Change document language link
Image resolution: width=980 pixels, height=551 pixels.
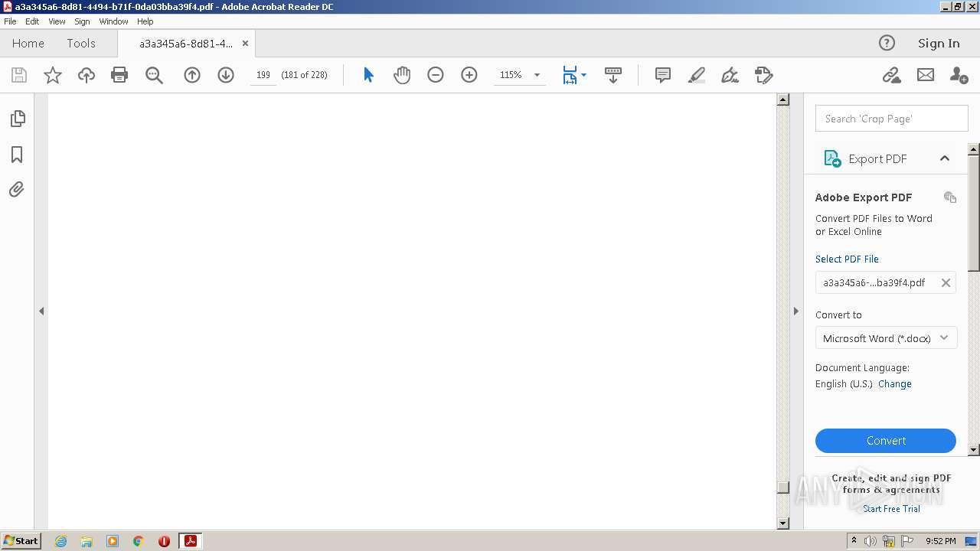tap(895, 384)
